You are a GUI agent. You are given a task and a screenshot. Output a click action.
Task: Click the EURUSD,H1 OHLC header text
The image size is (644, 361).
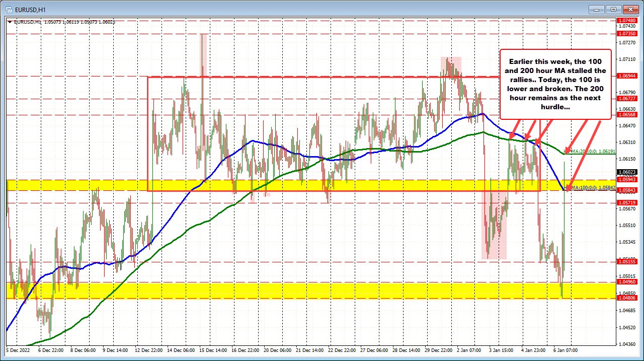[x=64, y=22]
